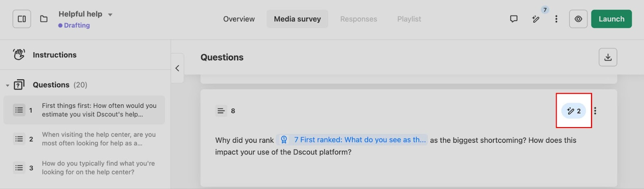This screenshot has width=644, height=189.
Task: Toggle preview with the eye button
Action: click(578, 19)
